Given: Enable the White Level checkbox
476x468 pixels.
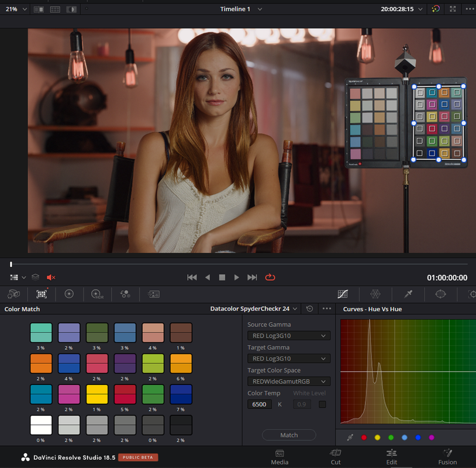Looking at the screenshot, I should (x=322, y=404).
